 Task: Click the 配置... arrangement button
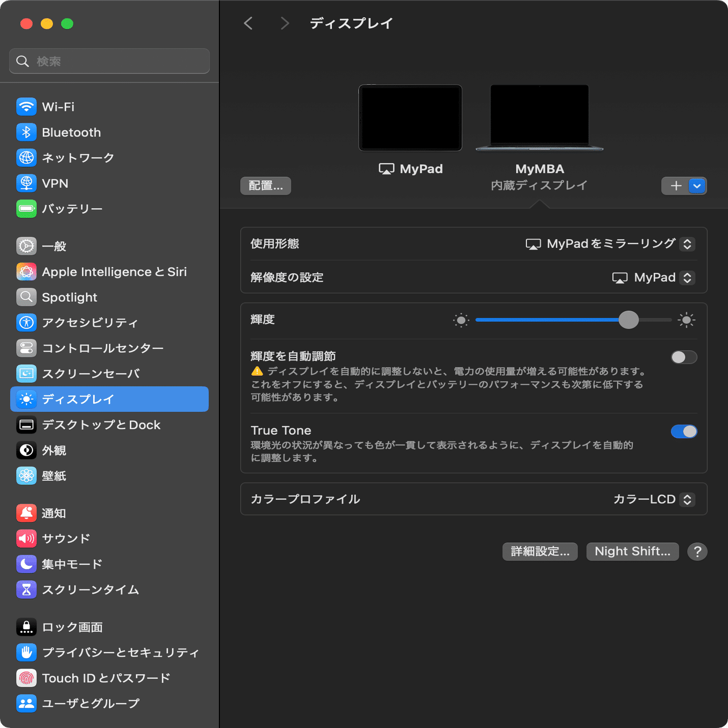tap(265, 185)
